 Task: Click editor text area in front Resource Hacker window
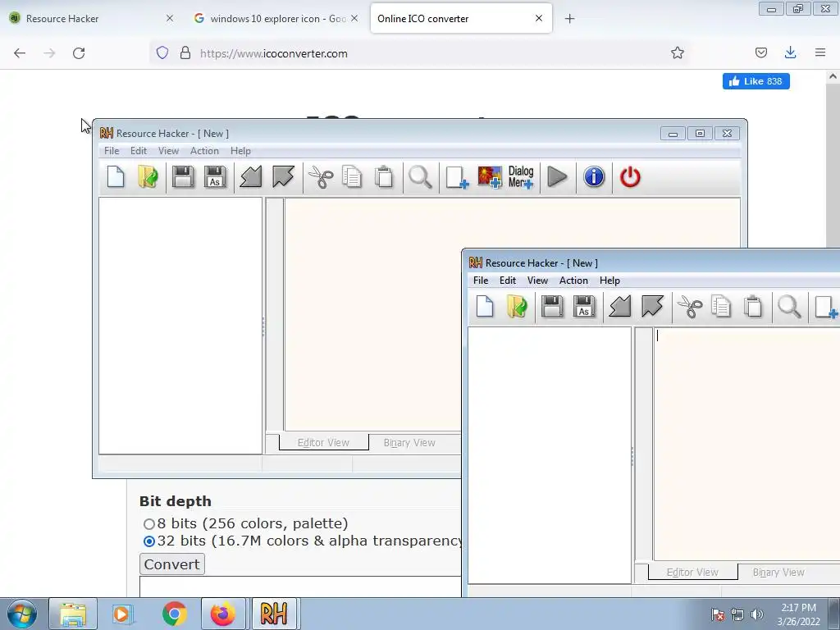[x=746, y=444]
